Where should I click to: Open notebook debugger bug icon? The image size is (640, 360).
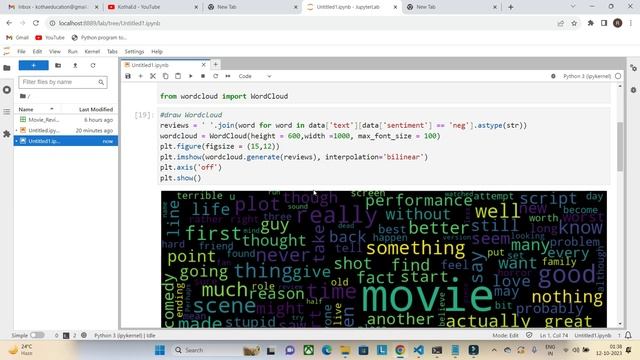[x=553, y=76]
